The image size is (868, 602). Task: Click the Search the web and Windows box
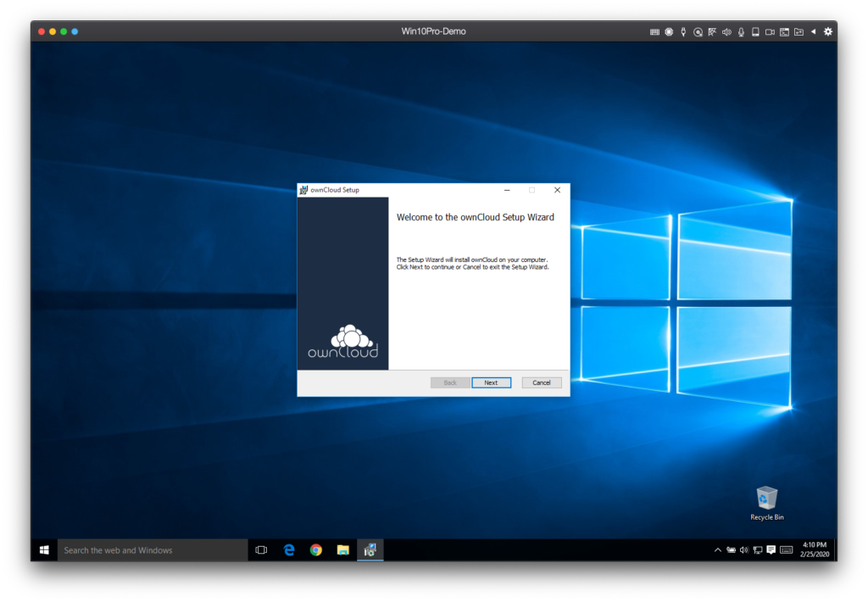click(153, 550)
